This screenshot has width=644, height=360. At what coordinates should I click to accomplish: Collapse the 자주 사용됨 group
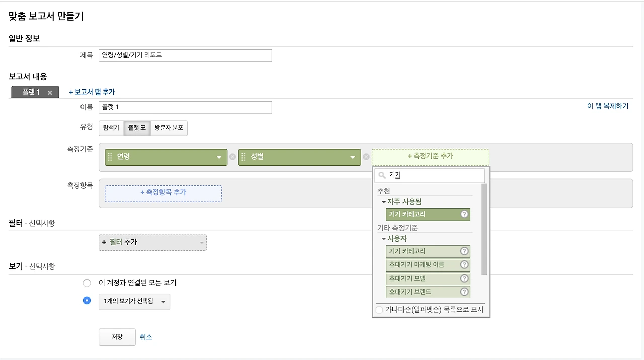(384, 202)
